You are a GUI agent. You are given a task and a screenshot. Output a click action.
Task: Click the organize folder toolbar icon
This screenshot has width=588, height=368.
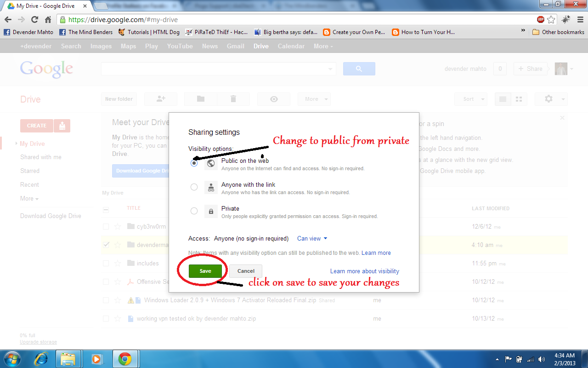200,99
